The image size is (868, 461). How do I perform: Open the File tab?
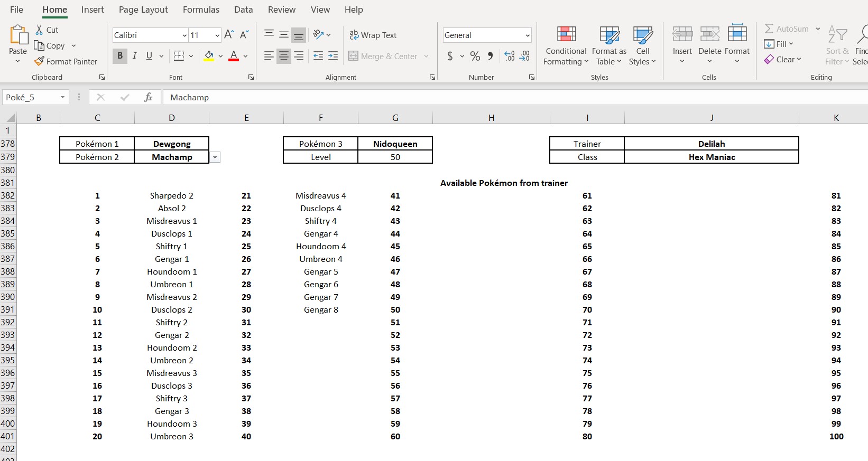[x=16, y=10]
